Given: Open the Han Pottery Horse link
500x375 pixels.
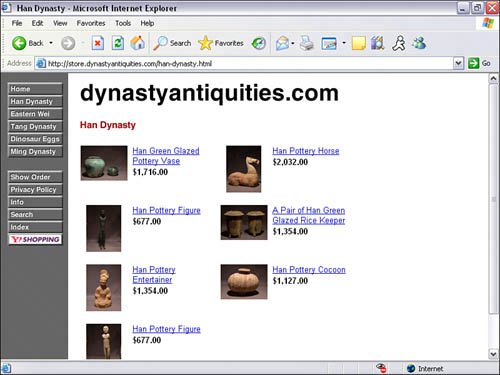Looking at the screenshot, I should (x=306, y=151).
